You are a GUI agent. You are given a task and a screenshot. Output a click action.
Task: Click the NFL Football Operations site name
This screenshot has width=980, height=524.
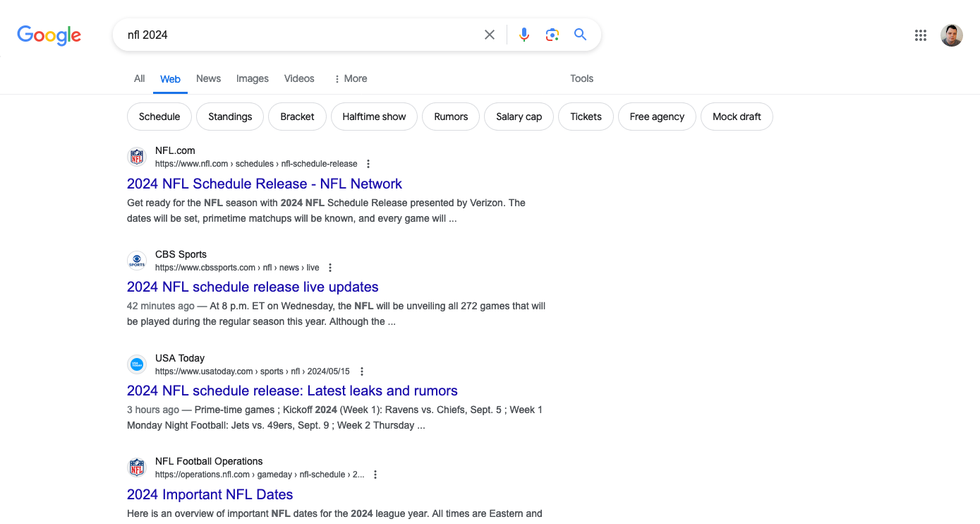tap(209, 461)
